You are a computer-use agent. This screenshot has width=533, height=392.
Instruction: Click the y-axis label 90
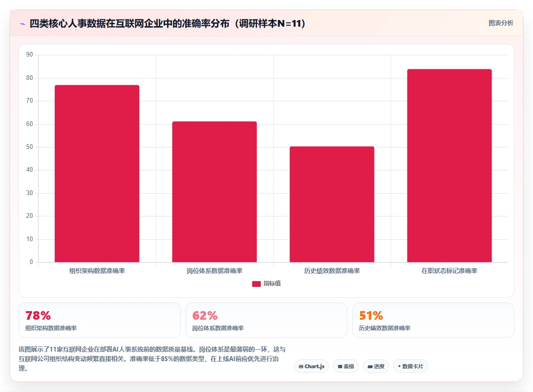click(x=30, y=54)
